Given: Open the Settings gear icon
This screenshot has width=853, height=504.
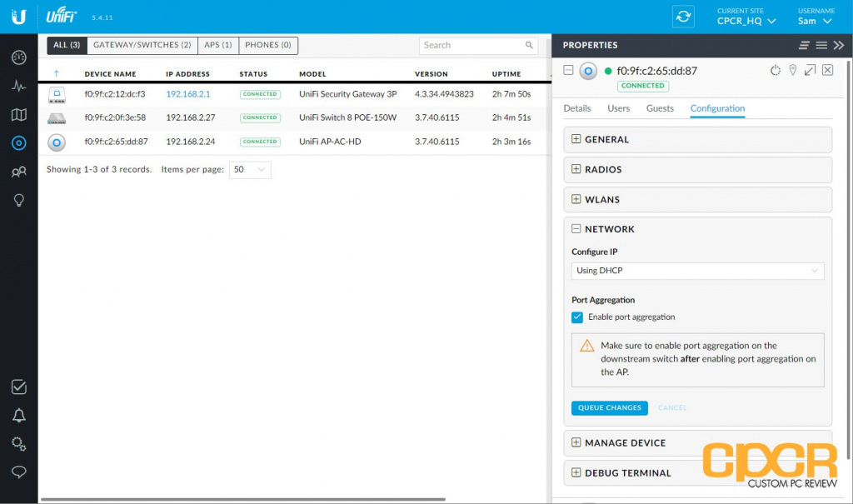Looking at the screenshot, I should 18,443.
